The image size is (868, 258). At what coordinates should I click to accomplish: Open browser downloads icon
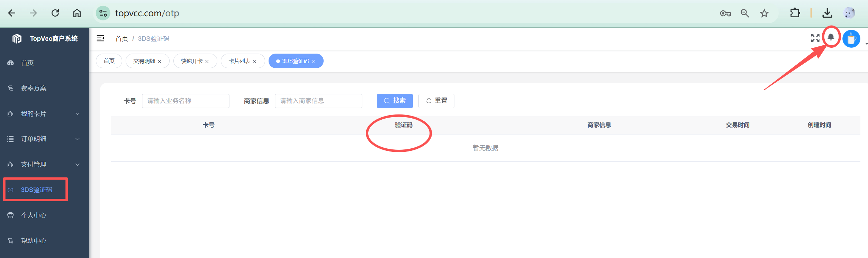(827, 13)
